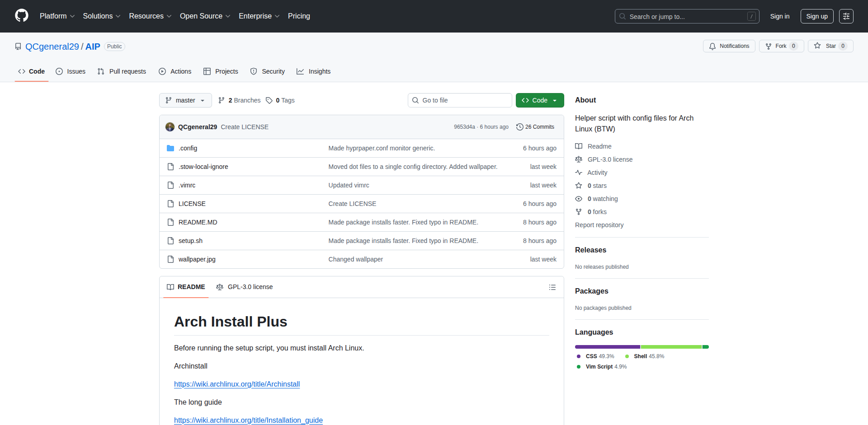Open Activity link in About
868x425 pixels.
[x=591, y=173]
